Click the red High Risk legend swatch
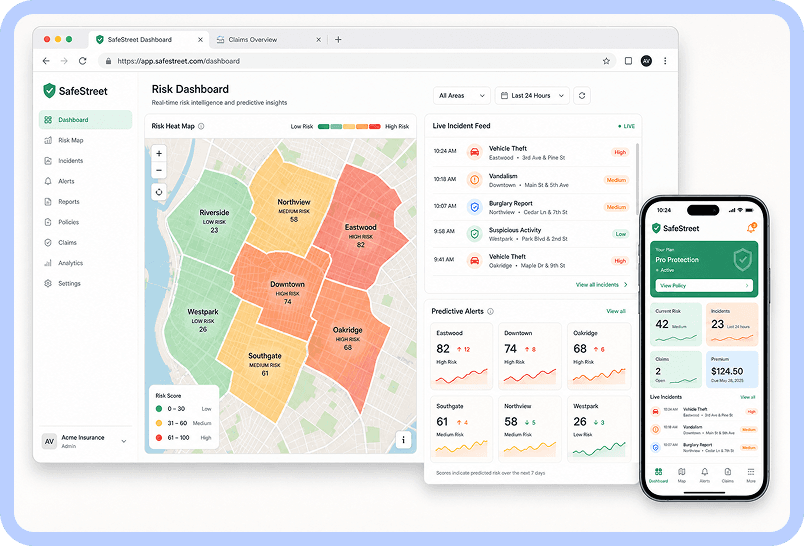Viewport: 804px width, 546px height. (375, 126)
